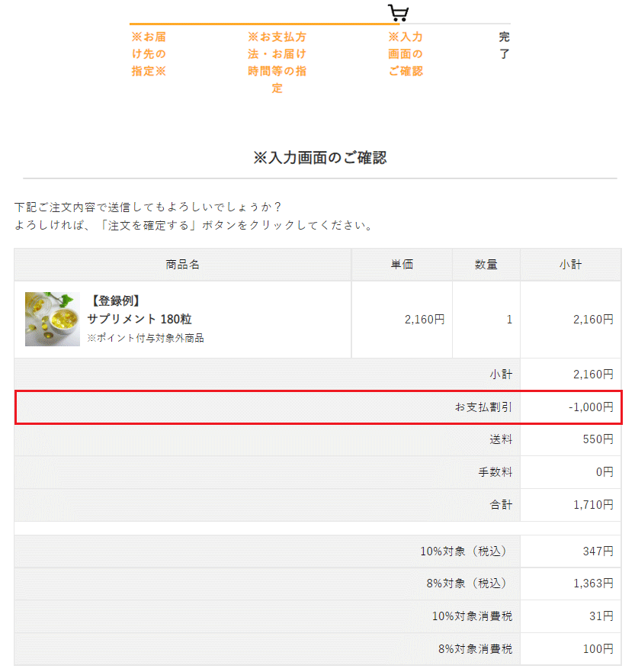Image resolution: width=635 pixels, height=672 pixels.
Task: Click the 手数料 row label
Action: (x=495, y=472)
